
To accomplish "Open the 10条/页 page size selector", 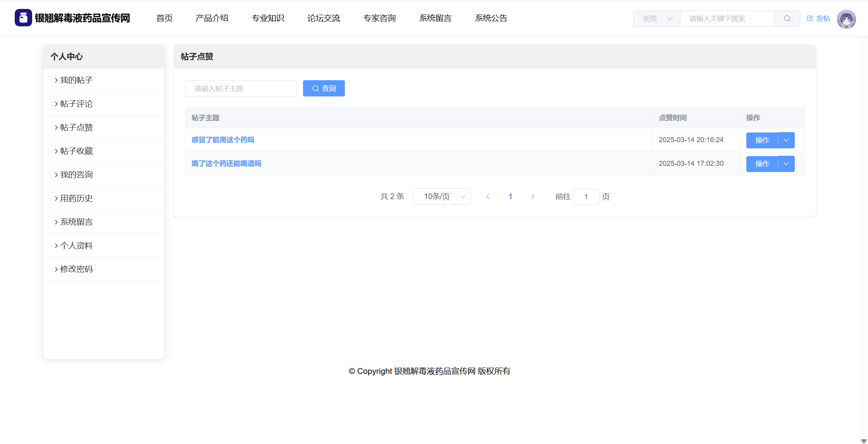I will (442, 197).
